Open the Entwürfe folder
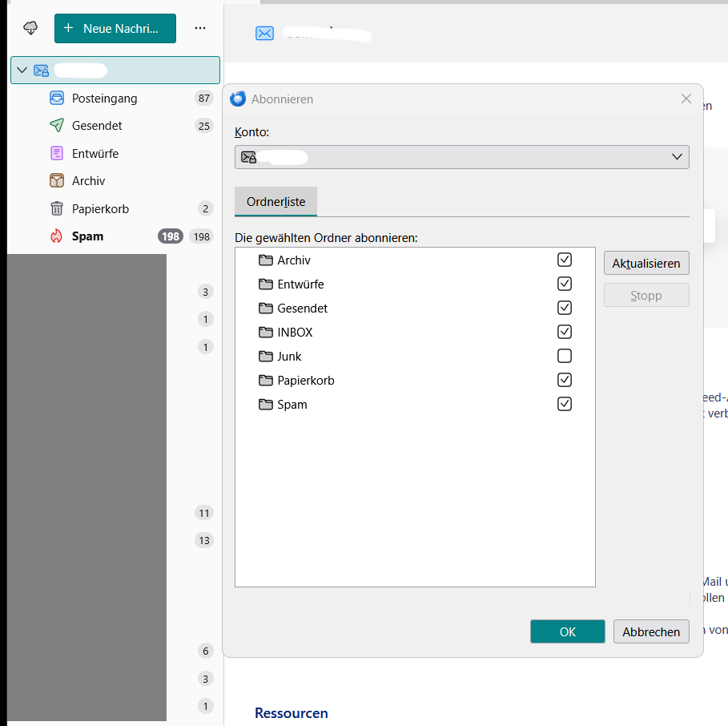The height and width of the screenshot is (726, 728). click(x=115, y=154)
